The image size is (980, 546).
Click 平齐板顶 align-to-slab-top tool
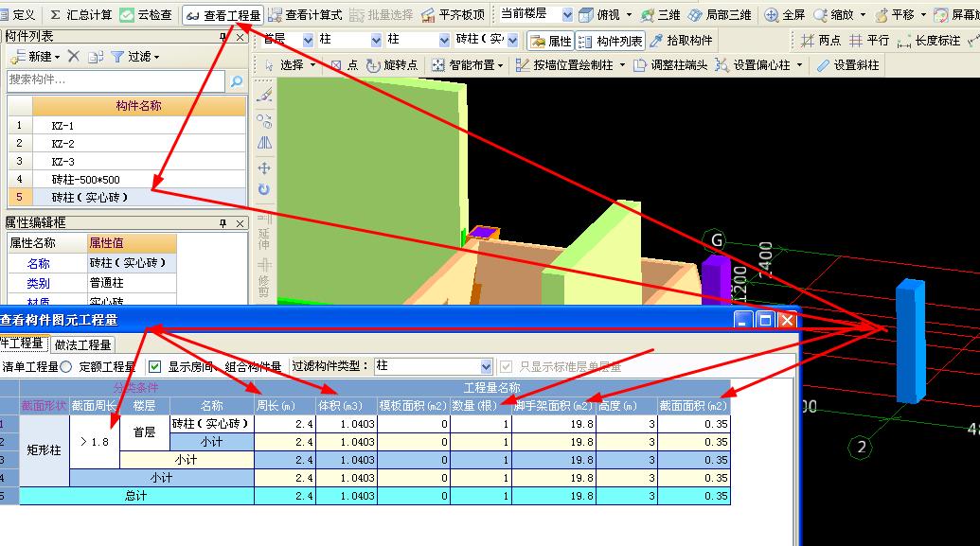[x=454, y=14]
